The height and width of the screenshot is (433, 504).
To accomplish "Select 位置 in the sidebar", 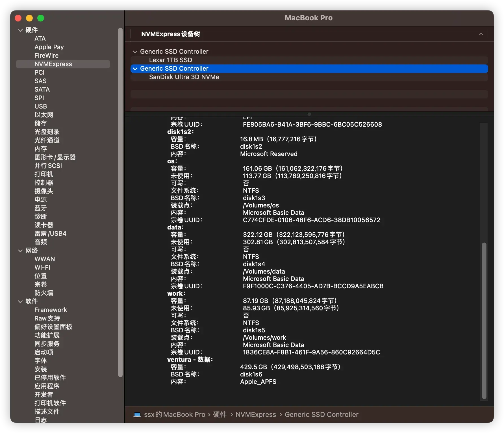I will (41, 276).
